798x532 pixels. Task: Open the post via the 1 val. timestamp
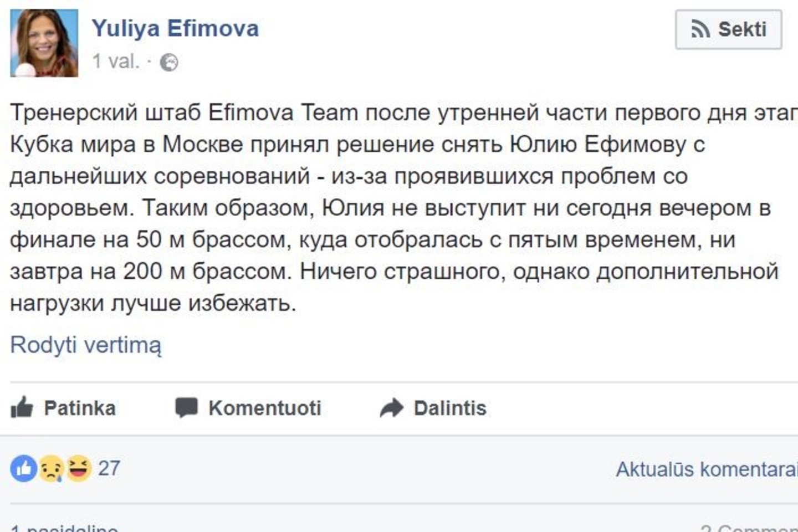(x=114, y=61)
